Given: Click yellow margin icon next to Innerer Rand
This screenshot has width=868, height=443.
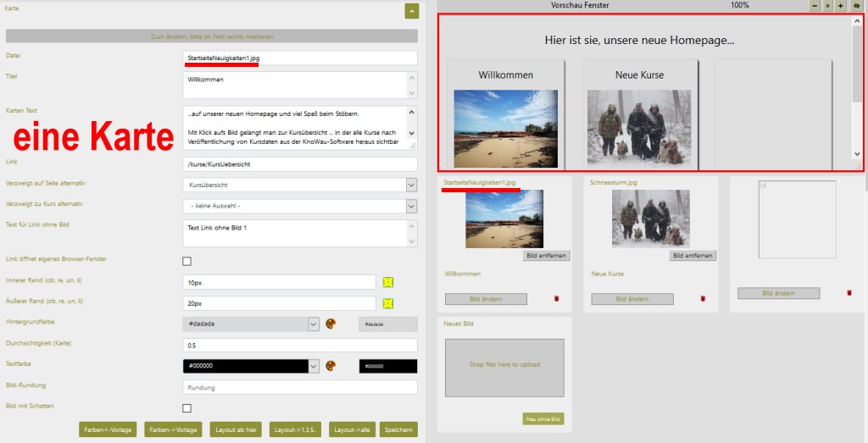Looking at the screenshot, I should (388, 282).
